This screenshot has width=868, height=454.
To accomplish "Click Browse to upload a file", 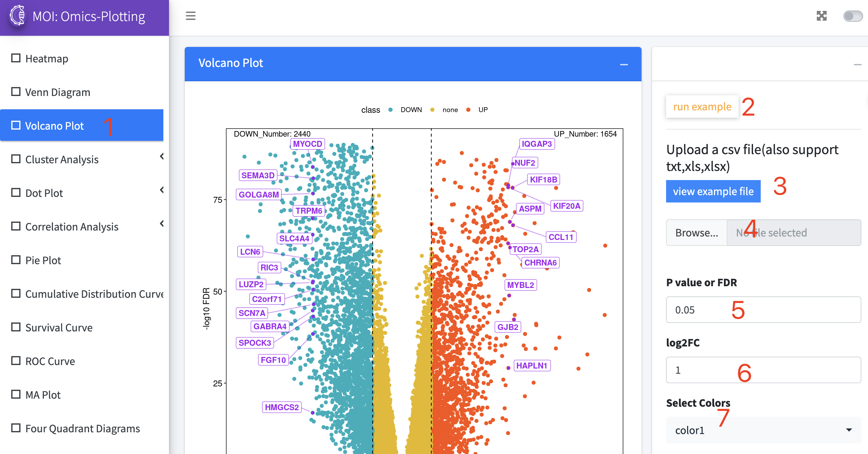I will click(697, 233).
